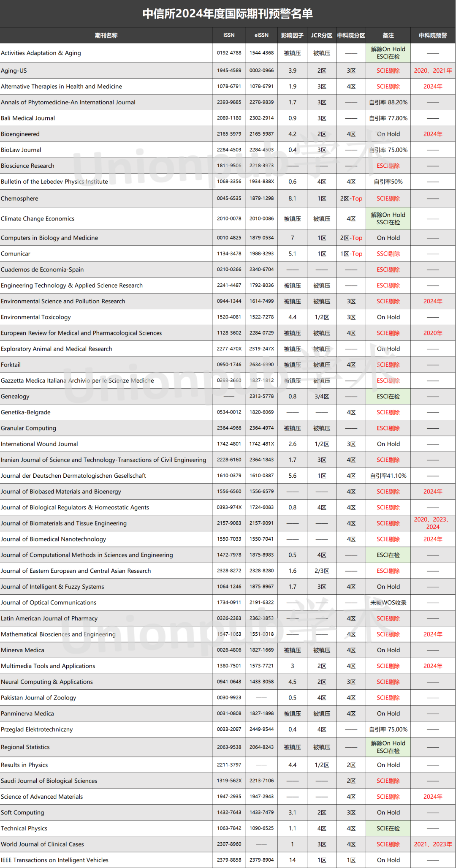Click the 期刊名称 column header
This screenshot has height=868, width=456.
click(106, 35)
